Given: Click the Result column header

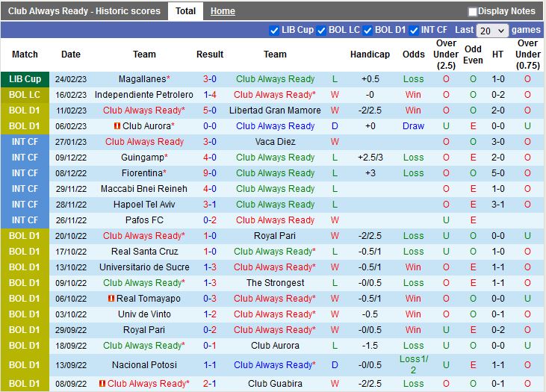Looking at the screenshot, I should (210, 55).
